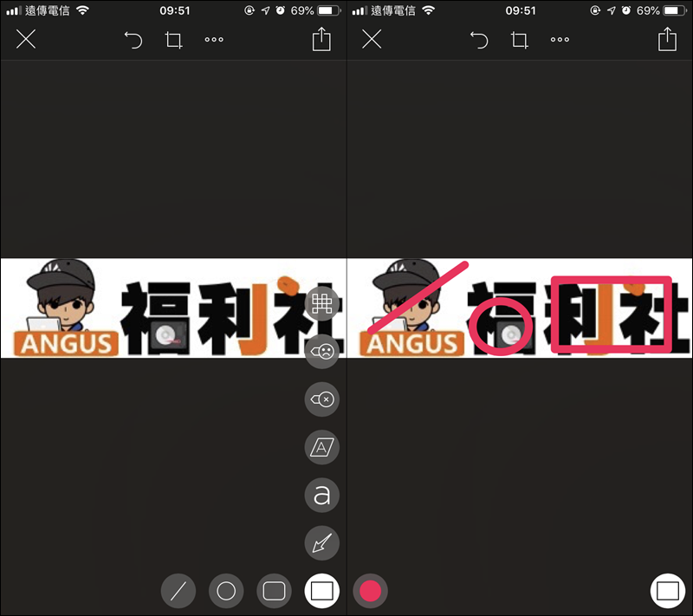Tap the crop icon in right screen
The image size is (693, 616).
click(x=520, y=40)
